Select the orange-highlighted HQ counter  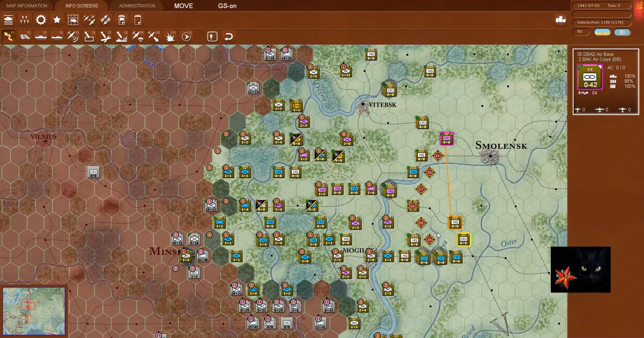(455, 223)
